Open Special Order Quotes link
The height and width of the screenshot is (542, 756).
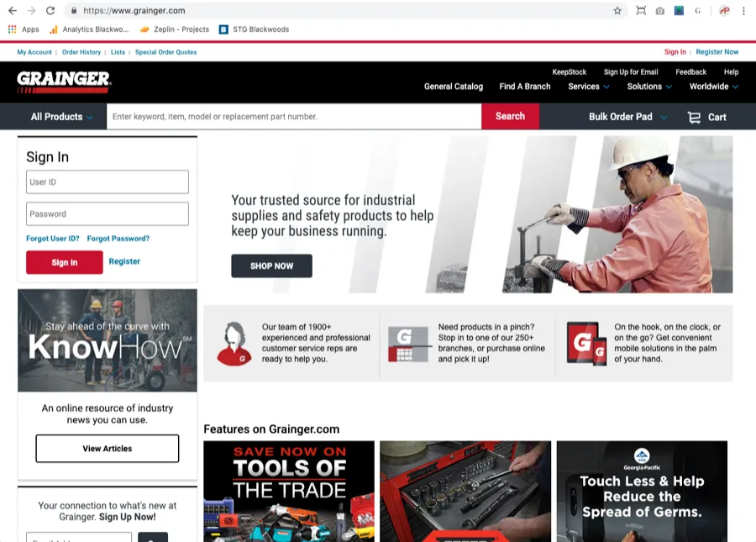(x=165, y=52)
